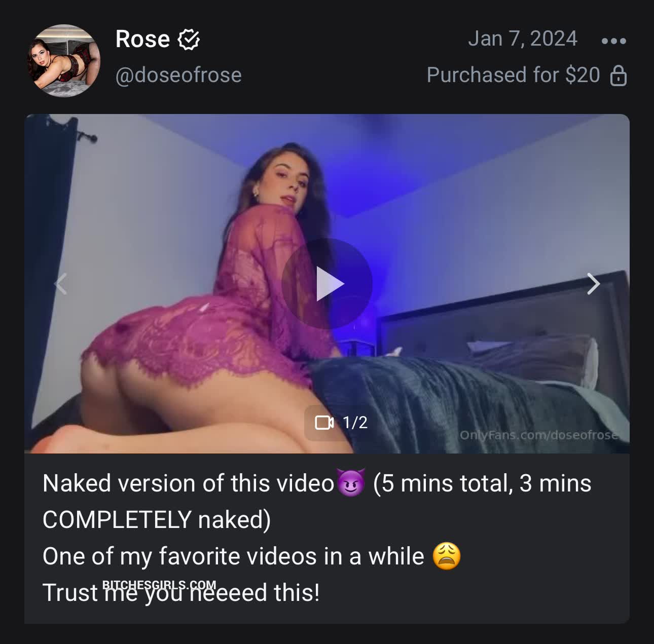Click the OnlyFans.com/doseofrose watermark text
The image size is (654, 644).
pos(539,435)
